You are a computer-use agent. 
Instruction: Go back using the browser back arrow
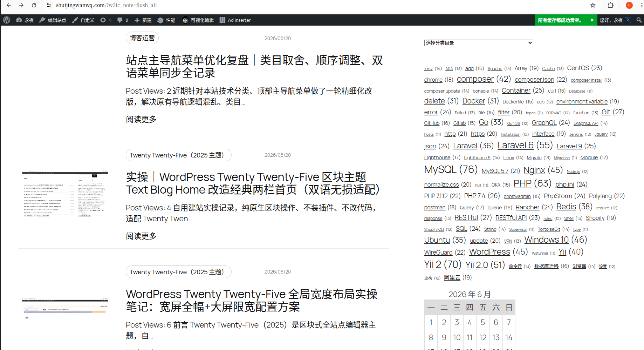(9, 5)
